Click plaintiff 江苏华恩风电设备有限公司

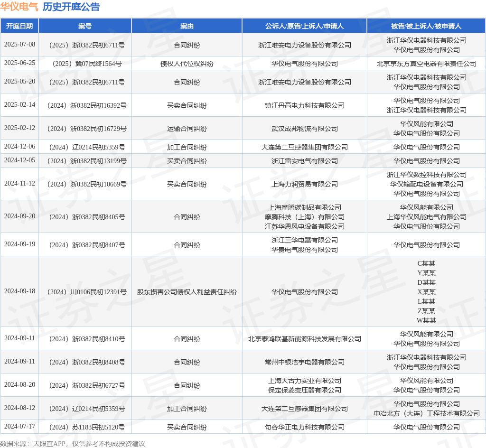click(304, 226)
